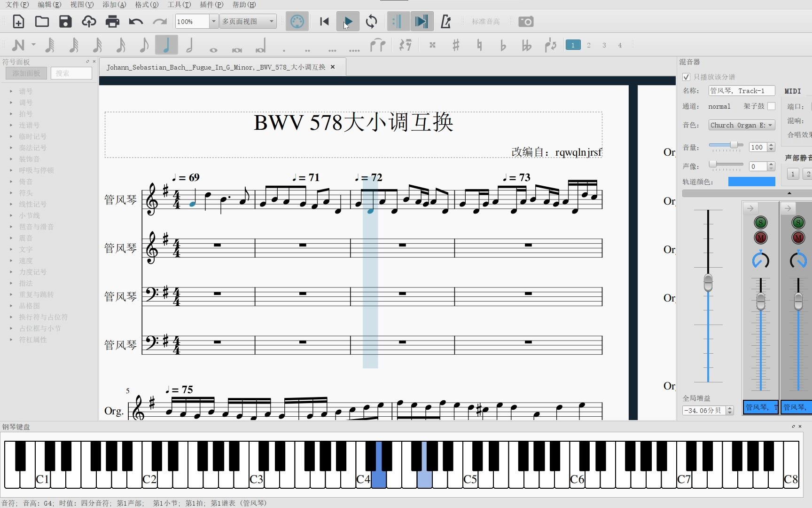The height and width of the screenshot is (508, 812).
Task: Expand the 装饰音 palette
Action: [11, 159]
